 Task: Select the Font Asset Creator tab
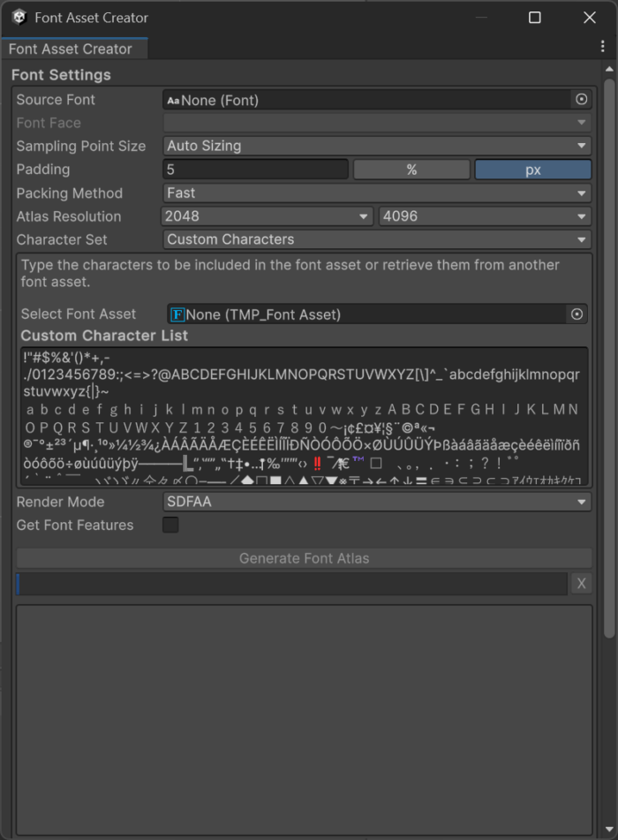(71, 49)
